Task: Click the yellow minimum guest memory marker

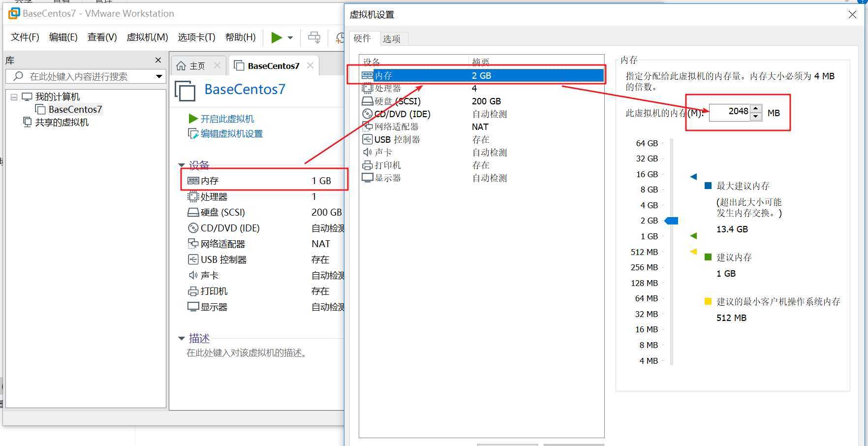Action: tap(694, 252)
